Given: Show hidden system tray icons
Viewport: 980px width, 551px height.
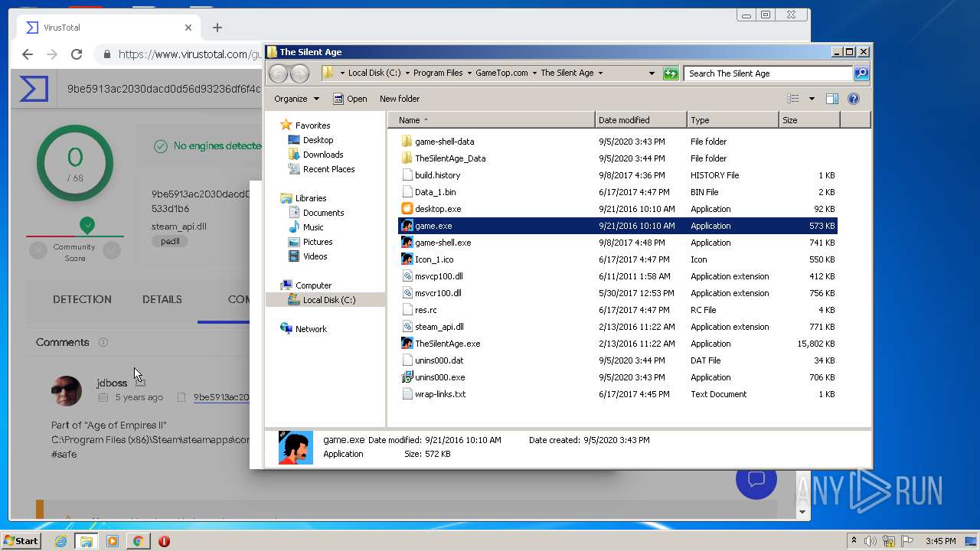Looking at the screenshot, I should pyautogui.click(x=854, y=541).
